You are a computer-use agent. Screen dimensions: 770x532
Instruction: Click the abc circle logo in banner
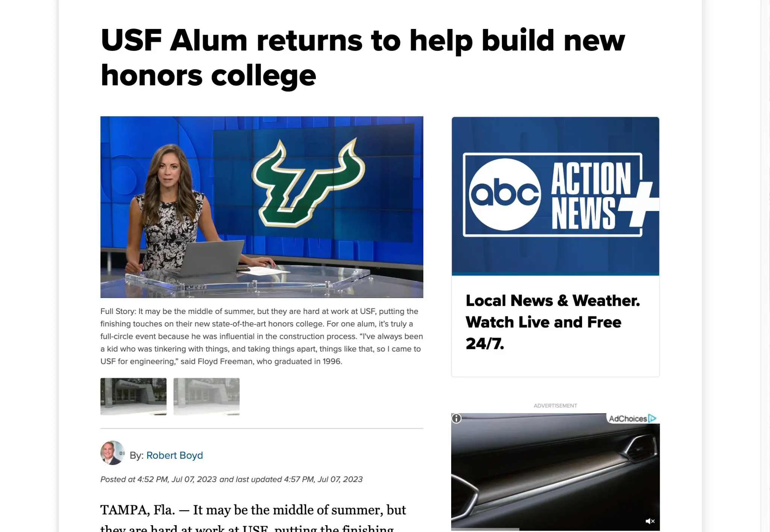click(505, 194)
